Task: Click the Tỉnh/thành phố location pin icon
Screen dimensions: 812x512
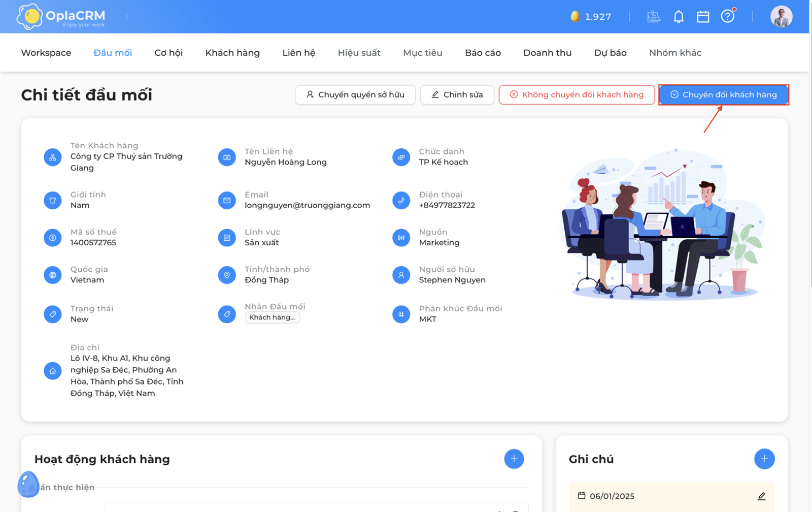Action: coord(227,275)
